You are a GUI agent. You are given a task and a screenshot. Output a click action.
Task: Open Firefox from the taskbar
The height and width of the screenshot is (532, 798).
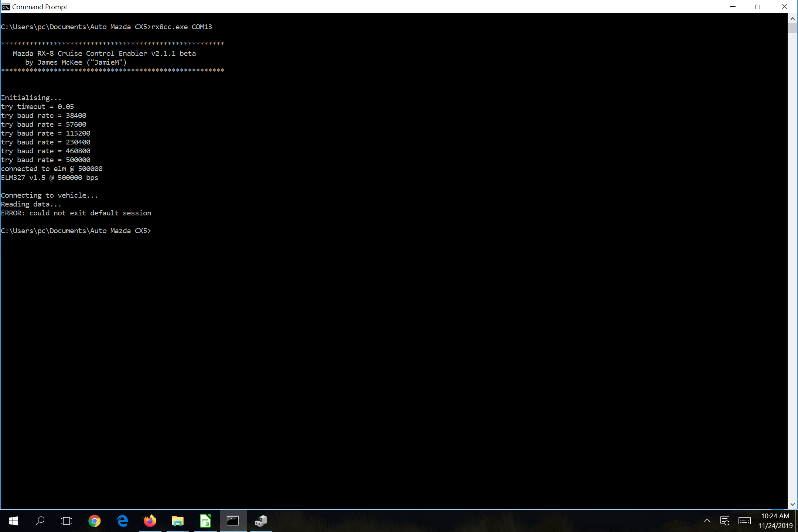(x=150, y=521)
